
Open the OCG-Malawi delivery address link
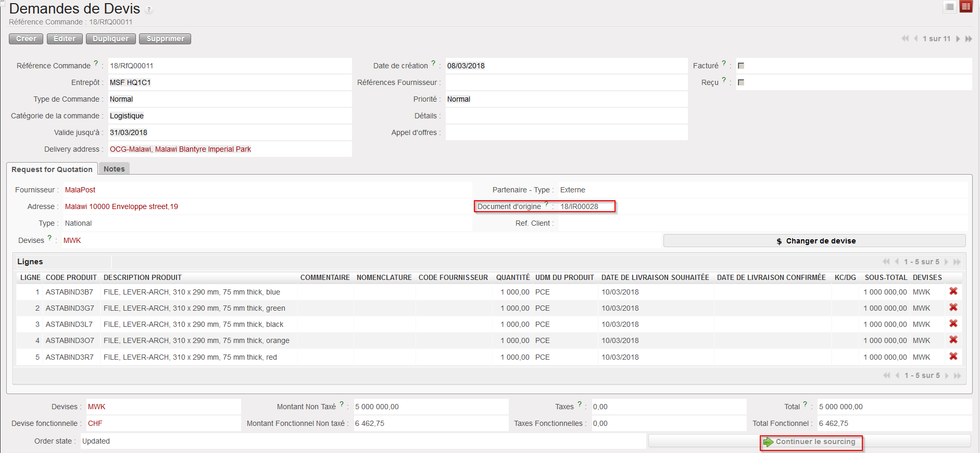point(180,149)
